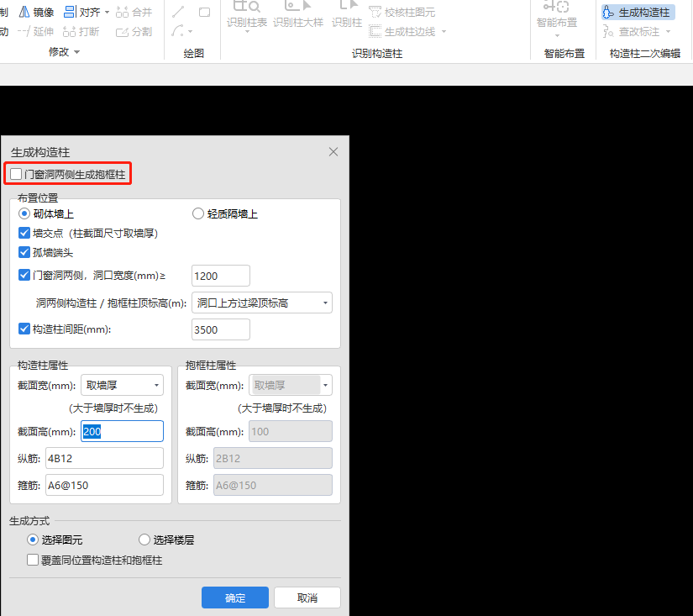This screenshot has height=616, width=693.
Task: Enable 覆盖同位置构造柱和抱框柱 checkbox
Action: point(33,561)
